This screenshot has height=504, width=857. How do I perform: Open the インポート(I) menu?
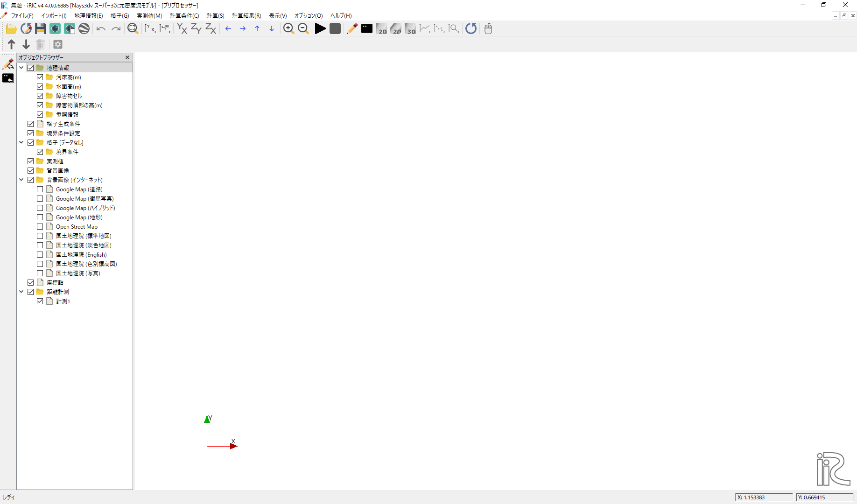tap(54, 16)
